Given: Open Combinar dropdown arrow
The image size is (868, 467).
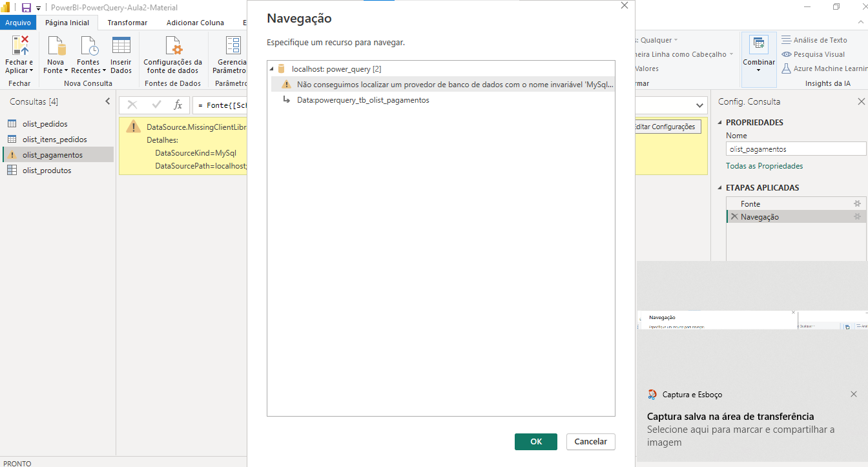Looking at the screenshot, I should click(758, 70).
